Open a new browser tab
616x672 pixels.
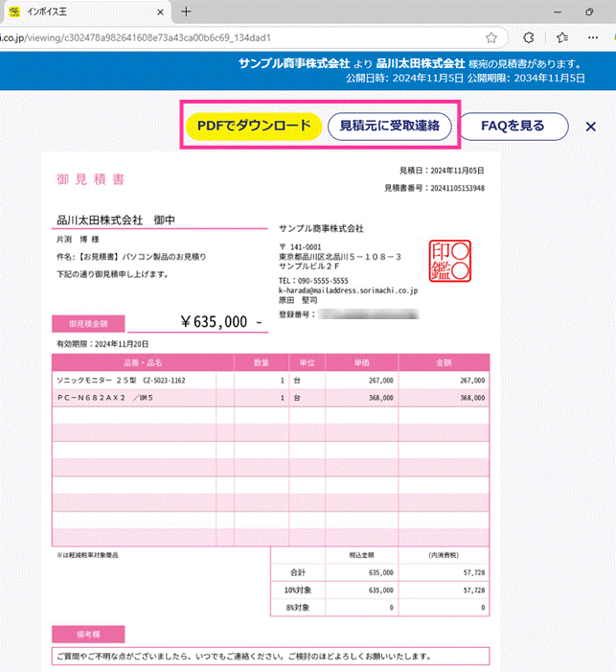186,12
